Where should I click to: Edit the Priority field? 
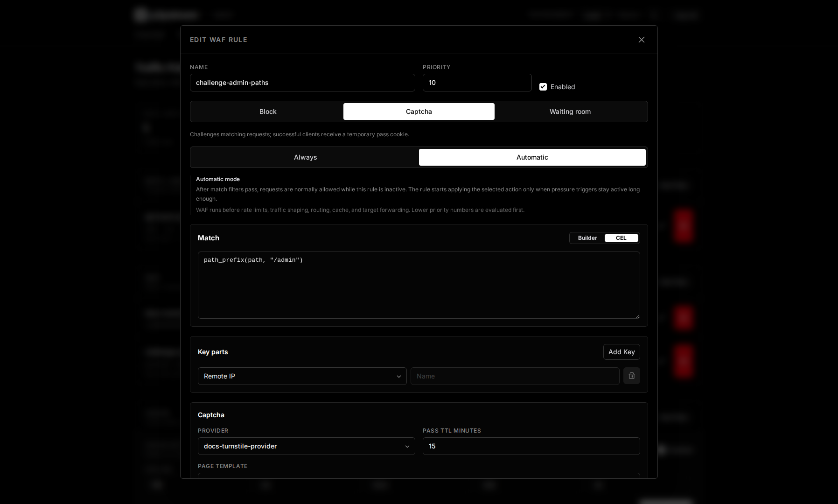pos(477,83)
